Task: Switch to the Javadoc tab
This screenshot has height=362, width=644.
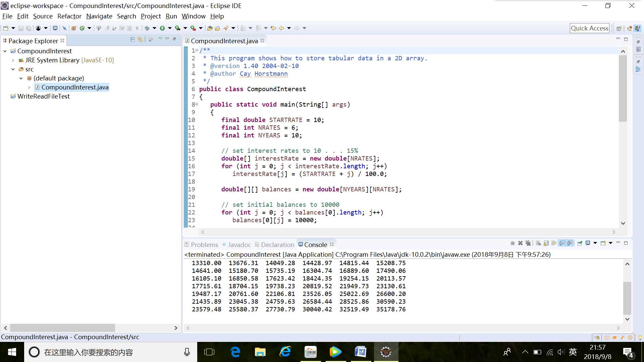Action: pyautogui.click(x=239, y=244)
